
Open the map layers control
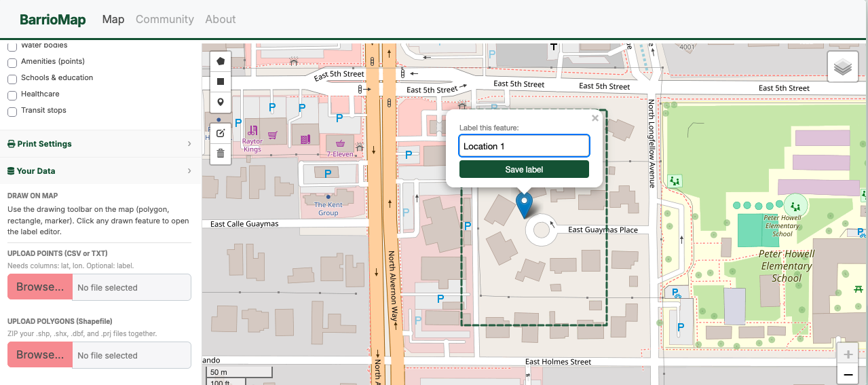coord(843,67)
